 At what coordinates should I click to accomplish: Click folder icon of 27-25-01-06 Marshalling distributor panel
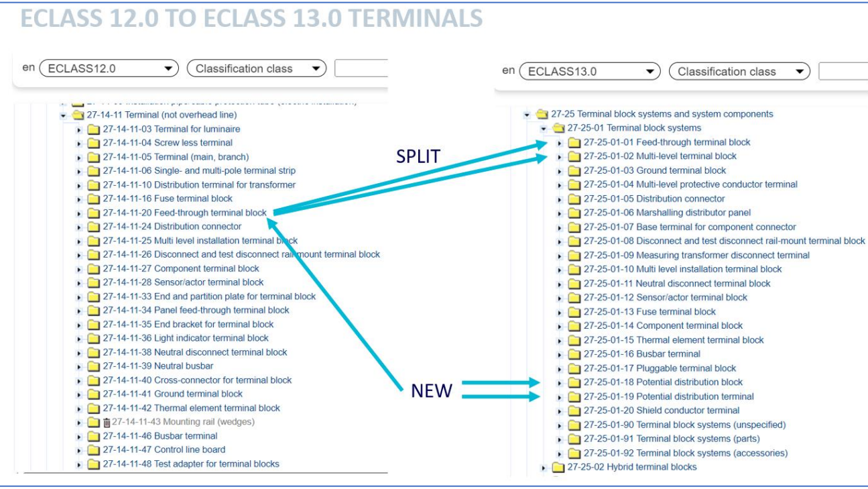[x=574, y=213]
